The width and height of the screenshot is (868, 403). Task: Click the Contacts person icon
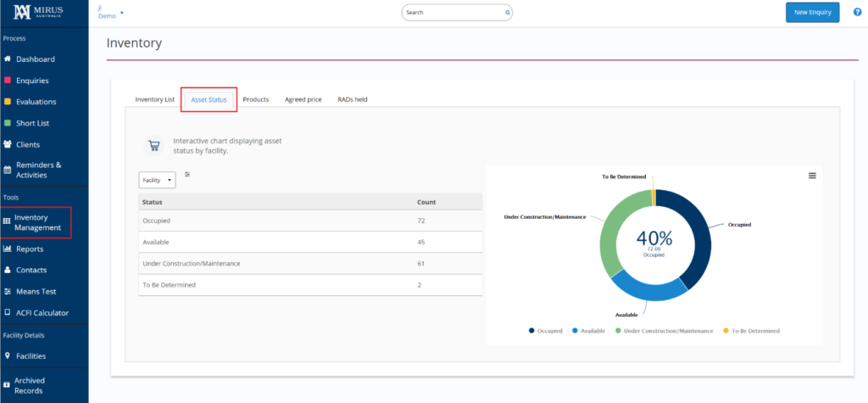(x=8, y=270)
